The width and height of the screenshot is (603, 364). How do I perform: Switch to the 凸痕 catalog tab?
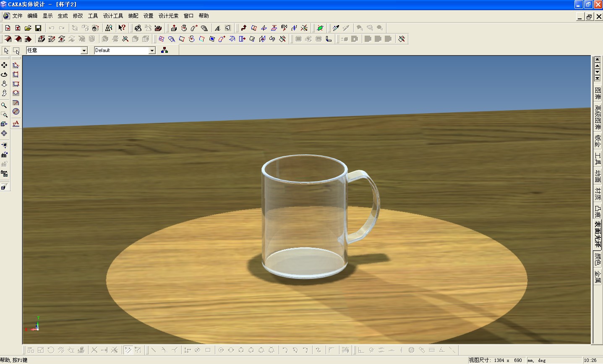pos(598,211)
